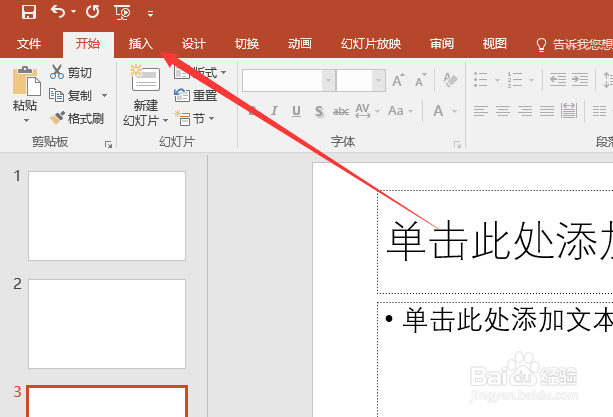Open the 视图 ribbon tab

coord(495,44)
